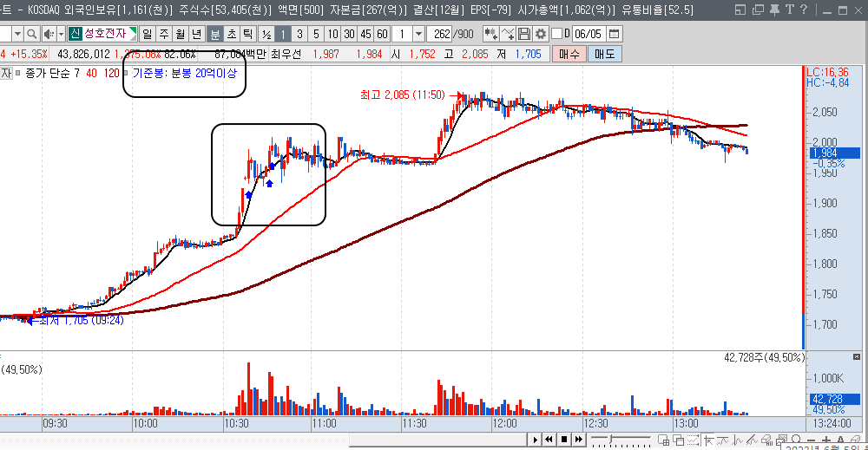Click the green 신 badge icon
The width and height of the screenshot is (868, 450).
pyautogui.click(x=76, y=34)
